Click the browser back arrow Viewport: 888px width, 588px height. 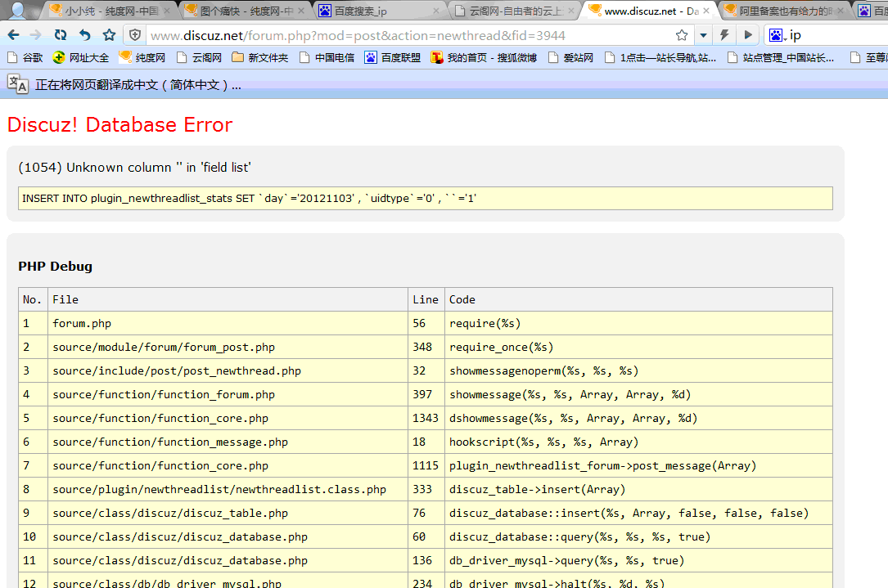click(x=14, y=35)
